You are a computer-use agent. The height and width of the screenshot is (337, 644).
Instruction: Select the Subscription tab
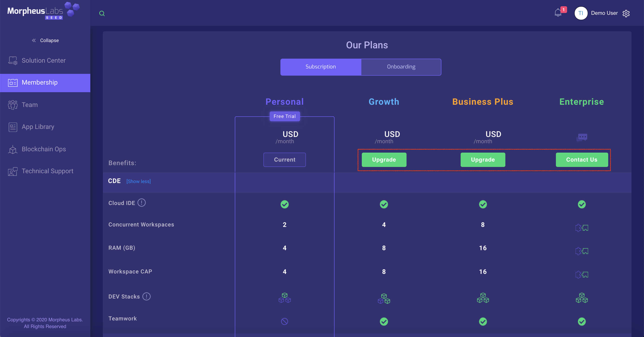coord(320,67)
